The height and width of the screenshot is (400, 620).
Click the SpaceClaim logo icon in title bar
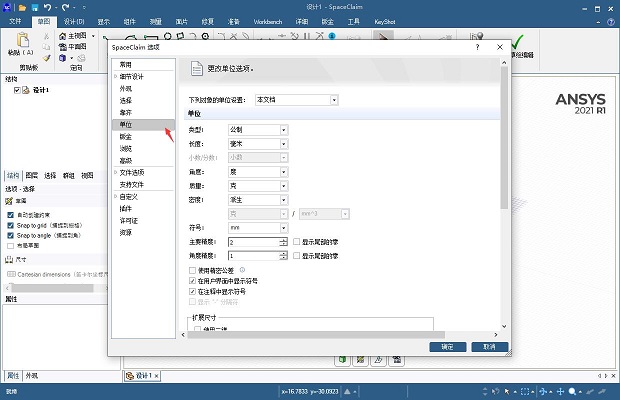pos(7,7)
